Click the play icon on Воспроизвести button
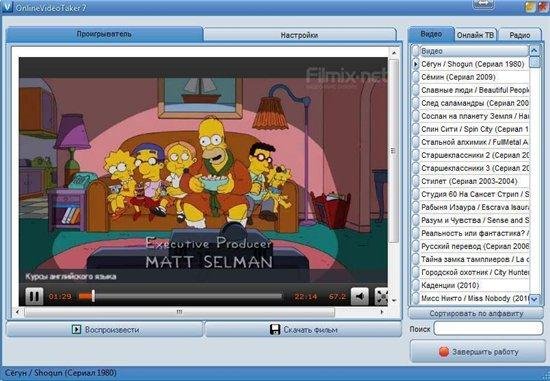550x381 pixels. [76, 329]
